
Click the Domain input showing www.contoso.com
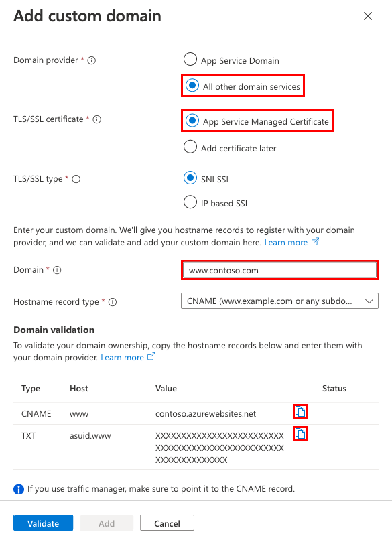pyautogui.click(x=279, y=270)
